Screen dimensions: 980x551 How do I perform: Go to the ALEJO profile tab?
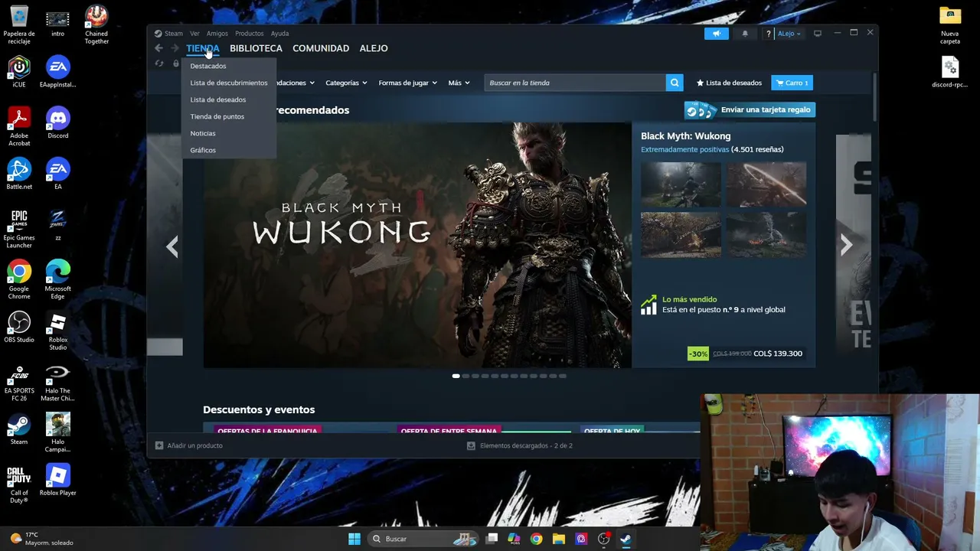(x=374, y=48)
